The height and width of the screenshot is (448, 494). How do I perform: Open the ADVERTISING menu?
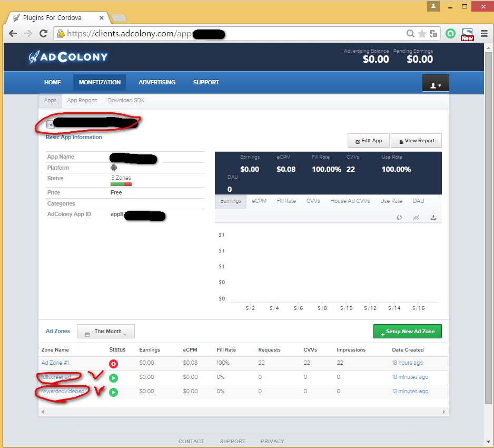coord(157,82)
